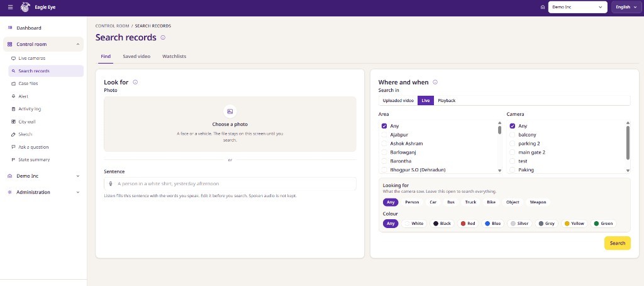644x286 pixels.
Task: Switch to the Saved video tab
Action: click(136, 56)
